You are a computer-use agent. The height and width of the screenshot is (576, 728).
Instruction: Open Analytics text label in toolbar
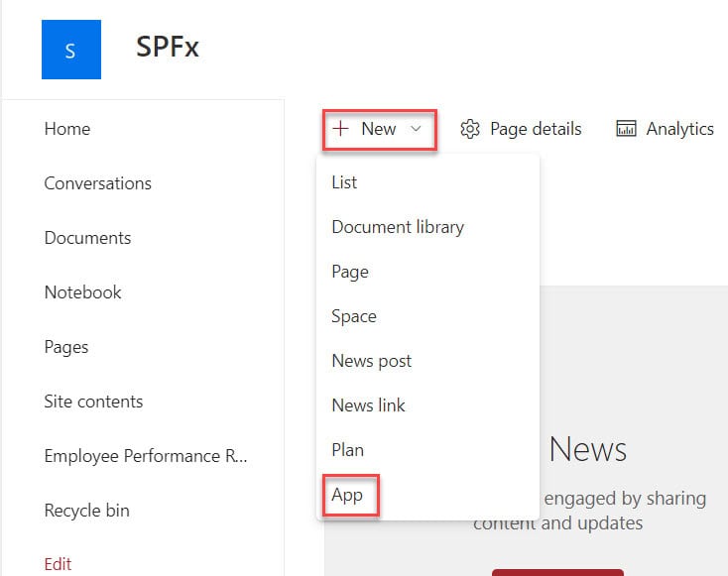(x=679, y=129)
